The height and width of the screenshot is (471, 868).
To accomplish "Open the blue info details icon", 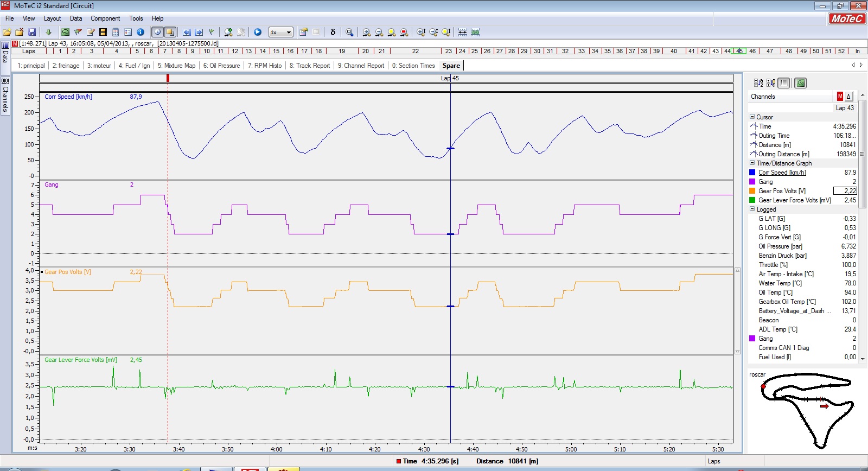I will [x=141, y=32].
